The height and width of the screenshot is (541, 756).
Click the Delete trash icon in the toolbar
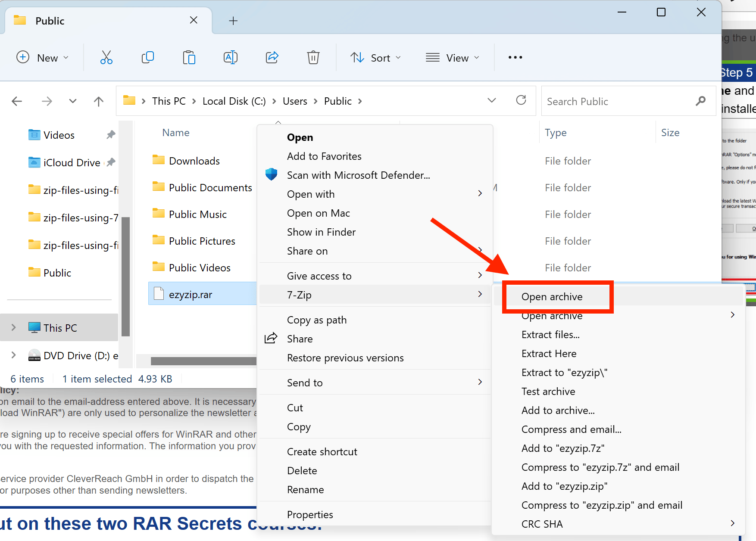point(313,57)
